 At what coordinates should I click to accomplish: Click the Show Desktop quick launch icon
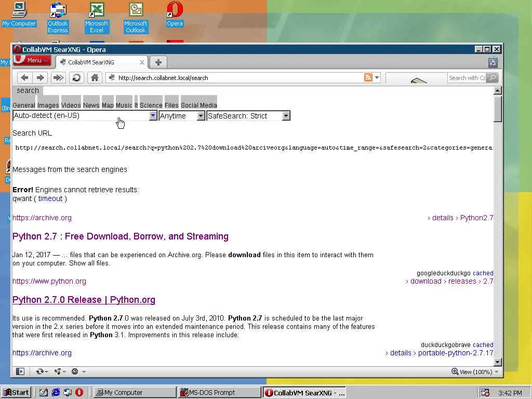tap(44, 393)
